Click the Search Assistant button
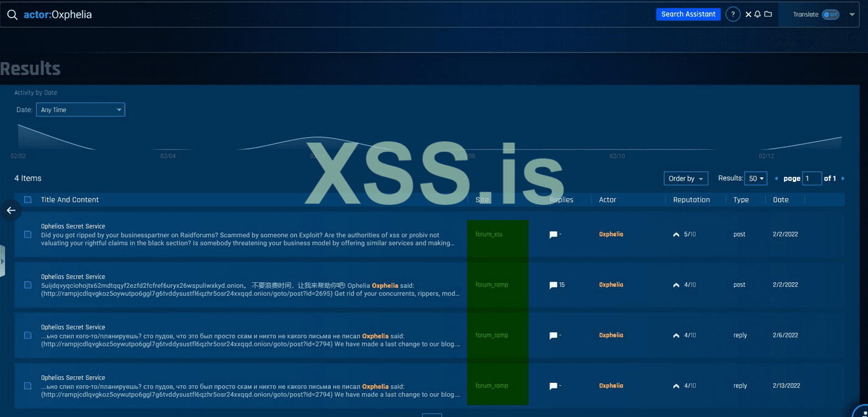This screenshot has height=417, width=868. 688,14
